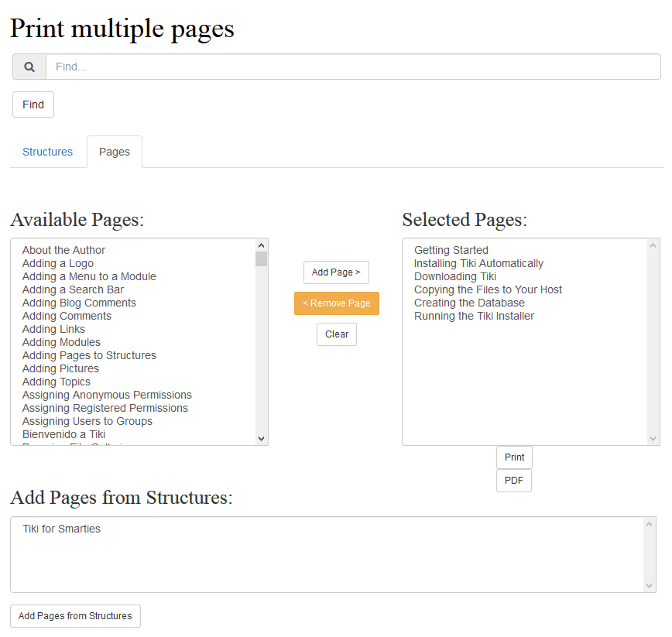Select 'Adding a Search Bar' page

(73, 289)
